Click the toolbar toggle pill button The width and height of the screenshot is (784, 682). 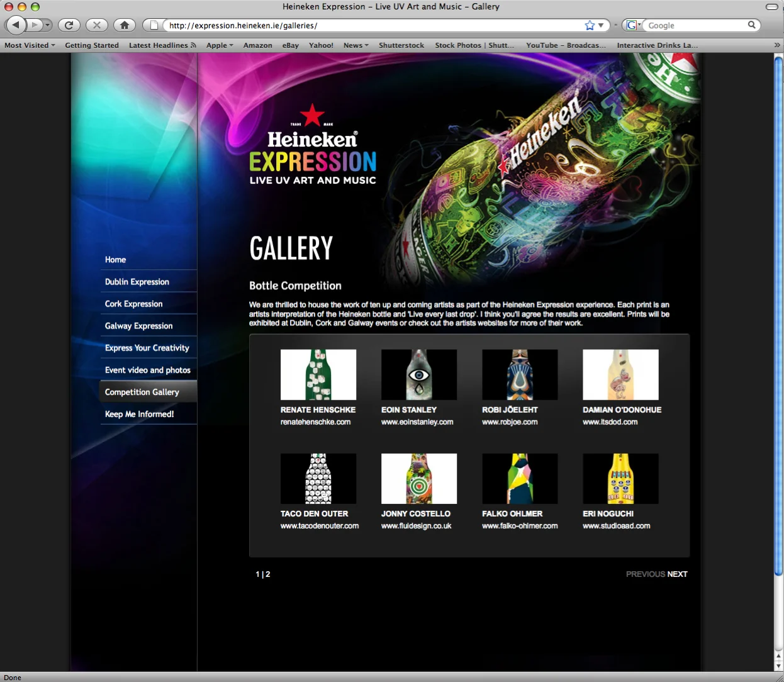[771, 6]
